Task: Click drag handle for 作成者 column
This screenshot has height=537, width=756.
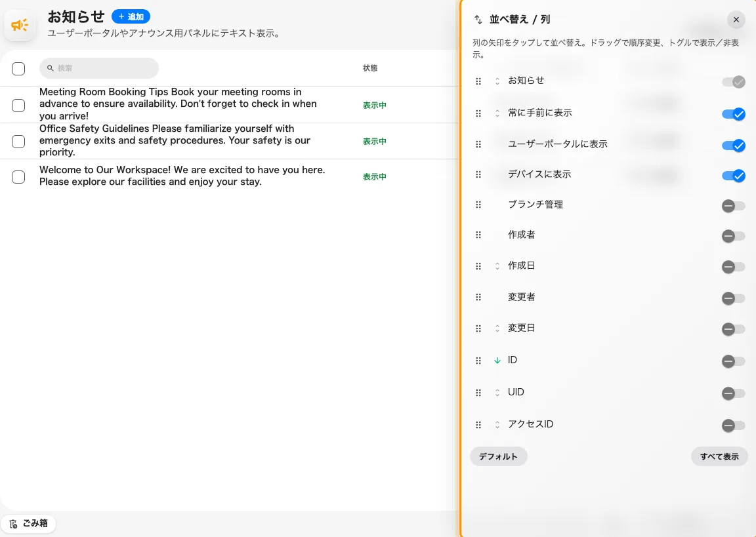Action: (x=478, y=235)
